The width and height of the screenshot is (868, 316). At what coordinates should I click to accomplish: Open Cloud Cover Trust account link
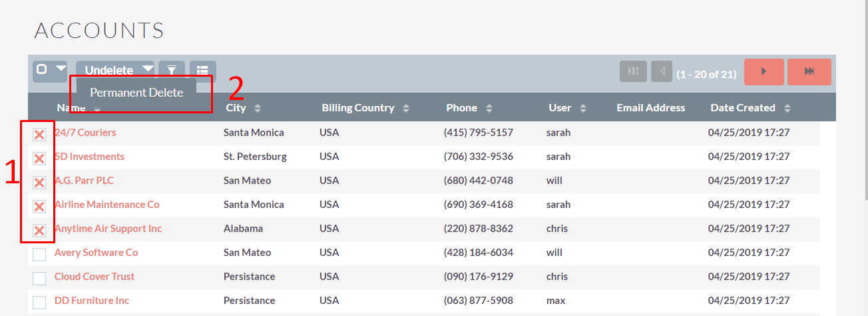click(x=95, y=277)
